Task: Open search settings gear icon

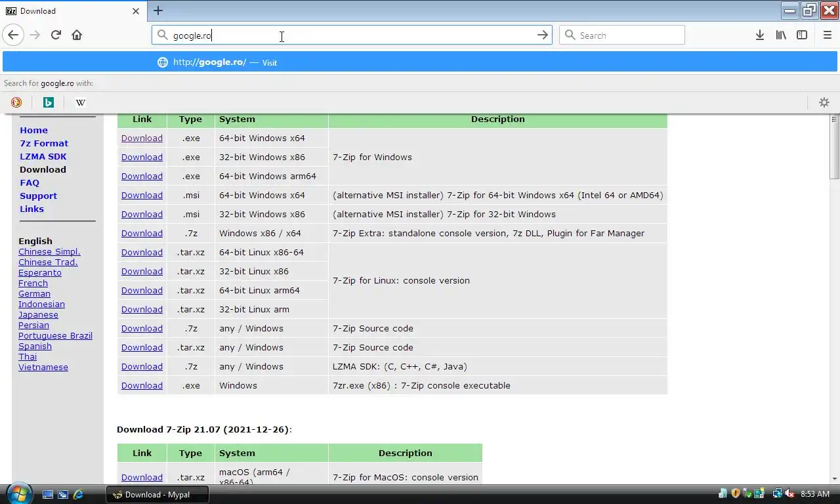Action: (x=824, y=102)
